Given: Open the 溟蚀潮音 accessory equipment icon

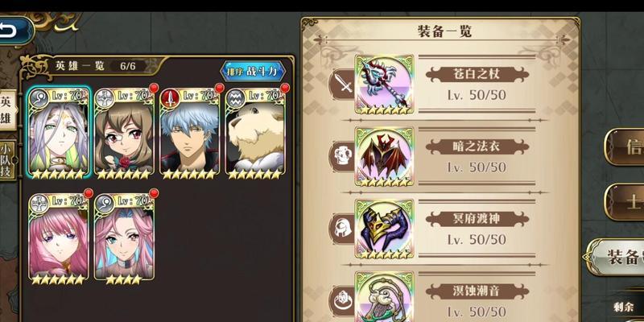Looking at the screenshot, I should (x=385, y=296).
